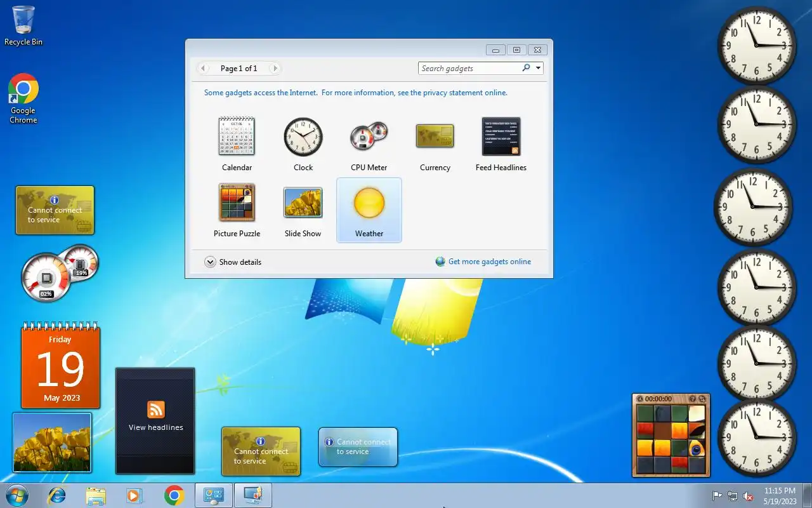Click the 00:00:00 timer in Picture Puzzle

pos(658,399)
